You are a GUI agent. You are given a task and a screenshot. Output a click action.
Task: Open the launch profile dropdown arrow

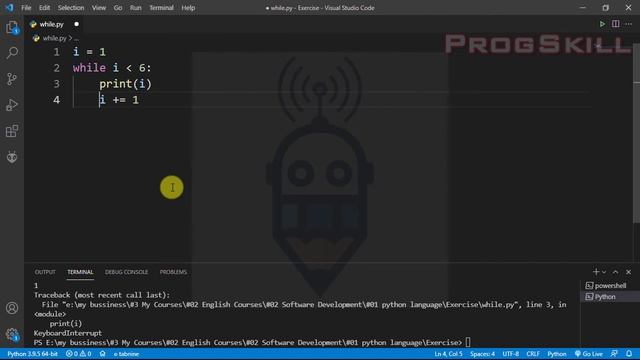604,272
